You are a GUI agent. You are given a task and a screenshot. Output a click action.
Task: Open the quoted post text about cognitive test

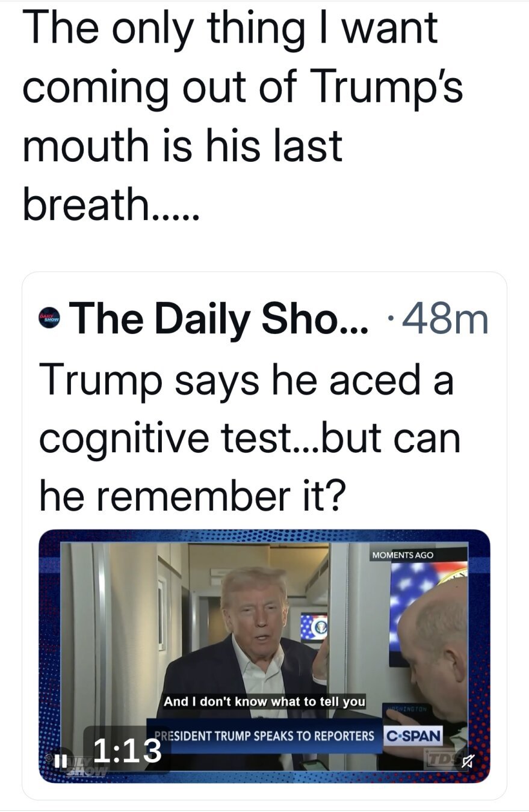coord(250,440)
